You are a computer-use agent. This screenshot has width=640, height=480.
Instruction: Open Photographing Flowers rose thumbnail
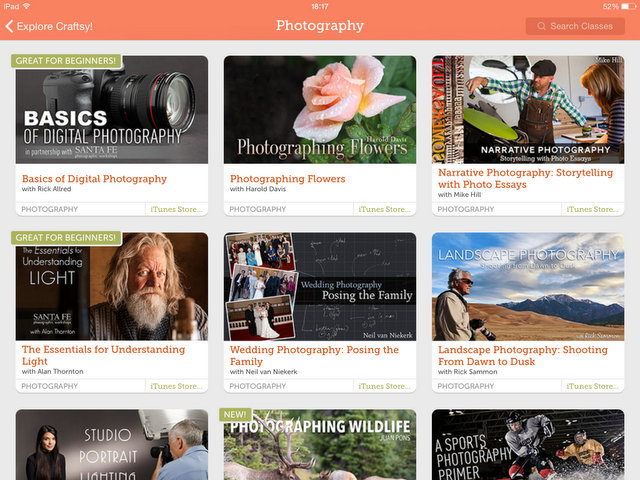320,110
